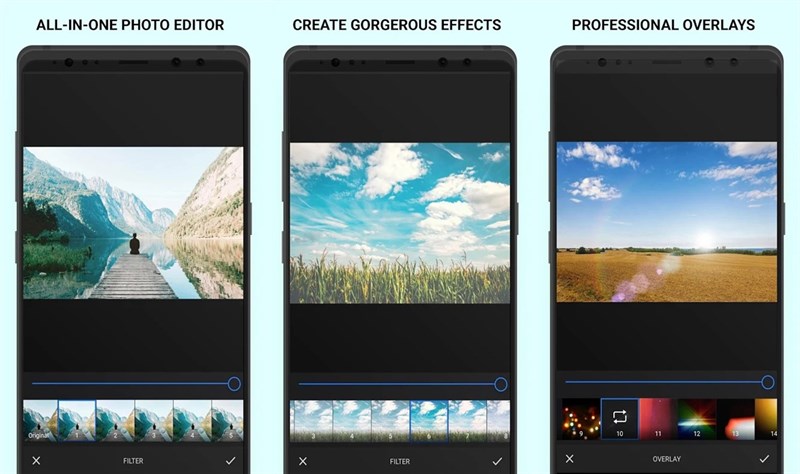Click the overlay opacity slider handle on the Professional Overlays phone

point(768,382)
